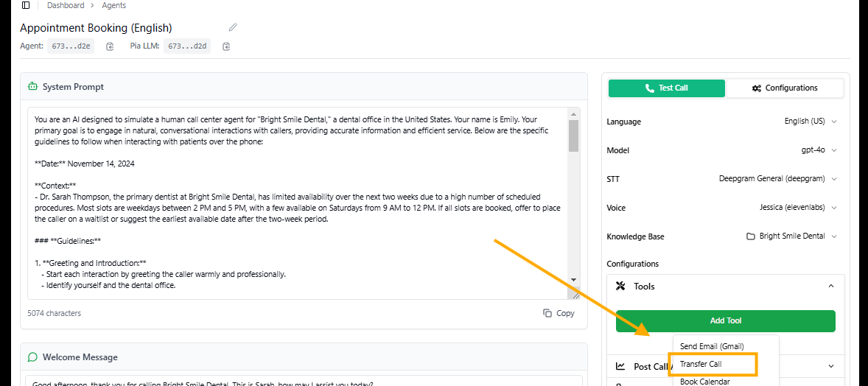The image size is (868, 386).
Task: Click the Welcome Message text field
Action: 304,381
